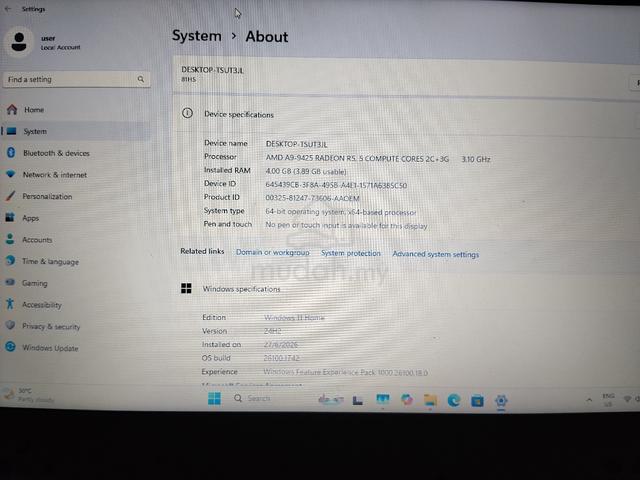Screen dimensions: 640x480
Task: Open System protection link
Action: point(351,253)
